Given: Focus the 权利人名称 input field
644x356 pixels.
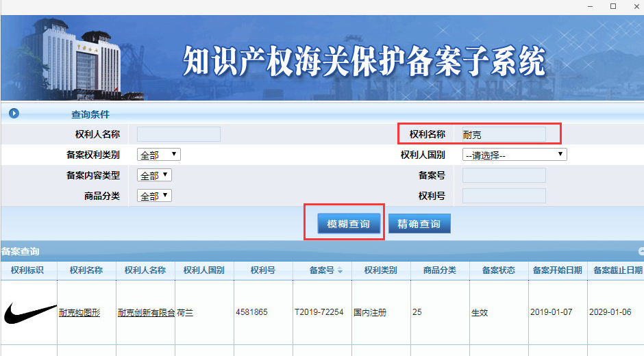Looking at the screenshot, I should click(179, 134).
